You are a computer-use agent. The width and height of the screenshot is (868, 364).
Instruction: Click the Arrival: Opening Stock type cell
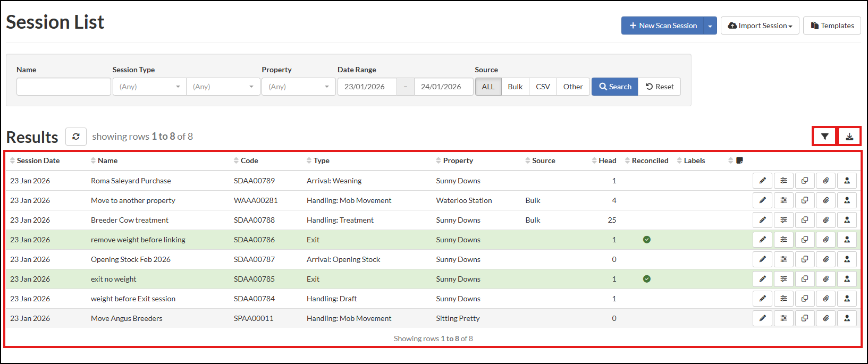[x=343, y=259]
